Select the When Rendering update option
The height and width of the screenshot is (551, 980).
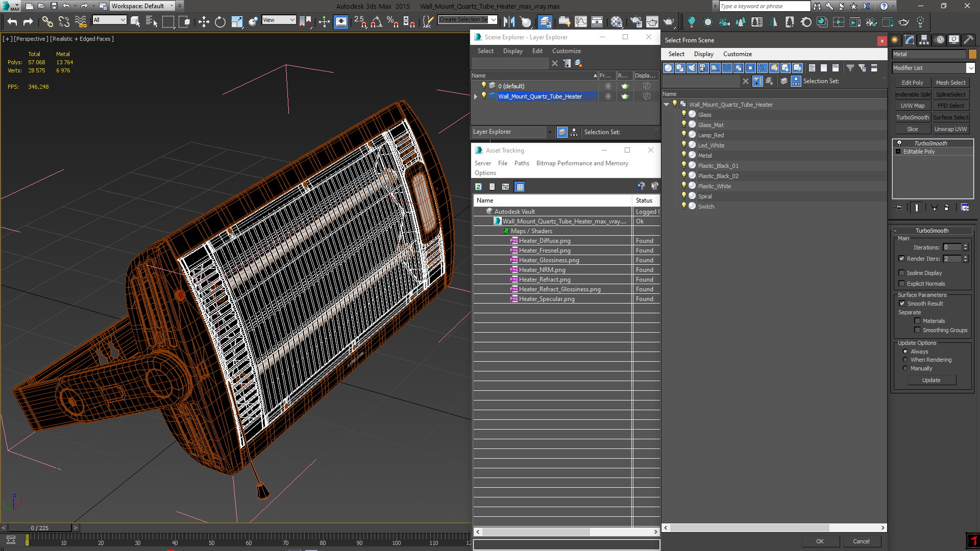point(905,360)
